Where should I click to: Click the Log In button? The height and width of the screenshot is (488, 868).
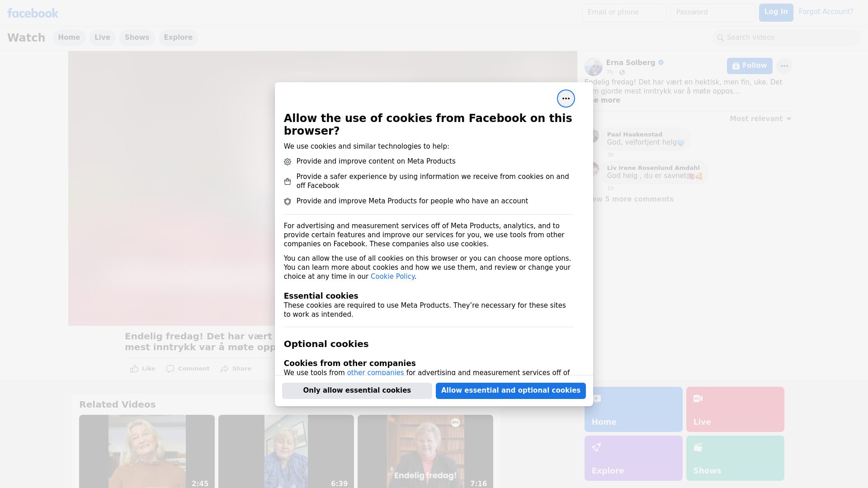click(x=776, y=13)
